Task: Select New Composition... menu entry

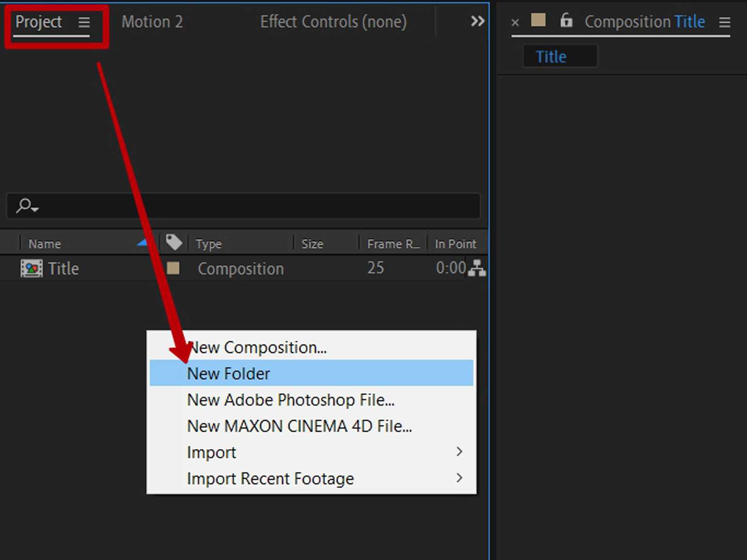Action: pos(257,348)
